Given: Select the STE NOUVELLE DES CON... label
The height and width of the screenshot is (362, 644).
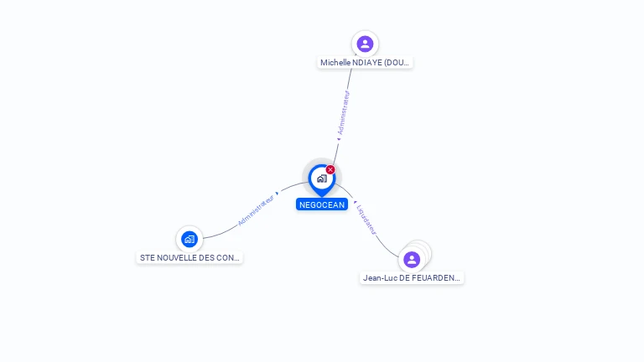Looking at the screenshot, I should coord(190,258).
